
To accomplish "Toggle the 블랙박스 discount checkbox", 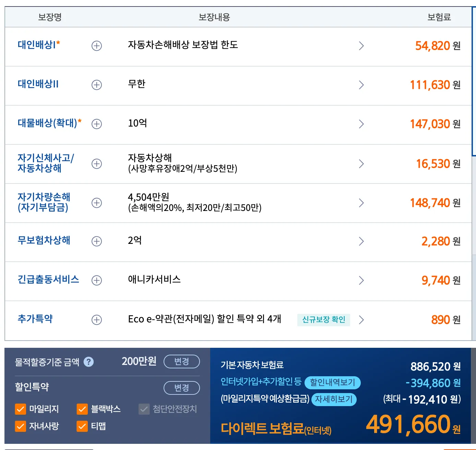I will (82, 409).
